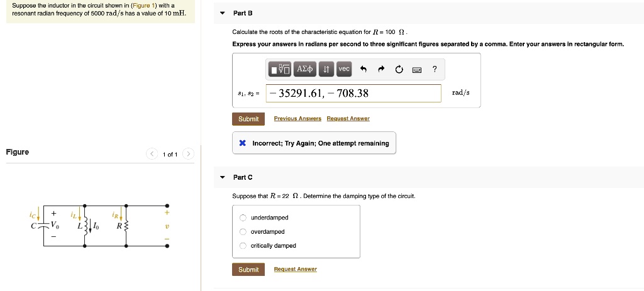Open the keyboard shortcuts icon
The image size is (644, 291).
(x=416, y=69)
